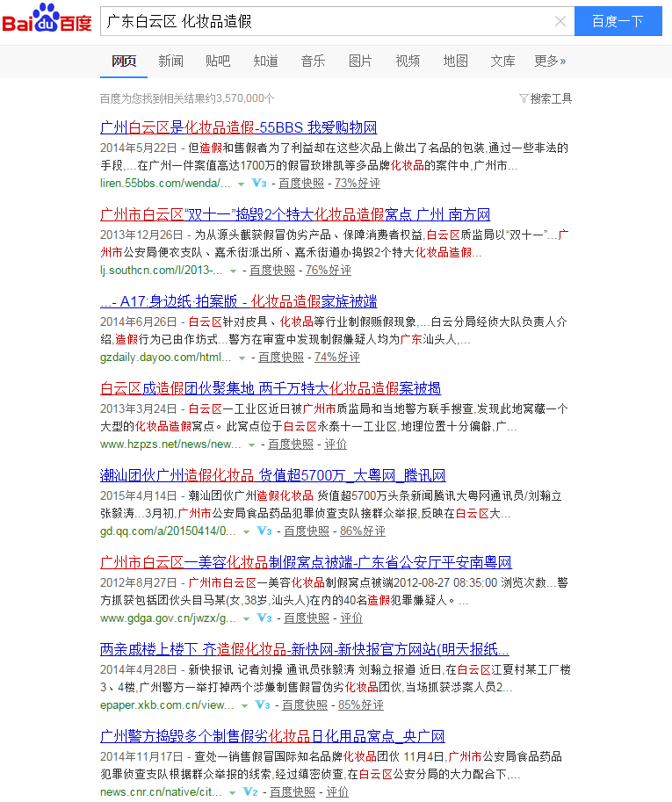Open 百度快照 for news.cnr.cn result
Image resolution: width=672 pixels, height=802 pixels.
pyautogui.click(x=293, y=791)
